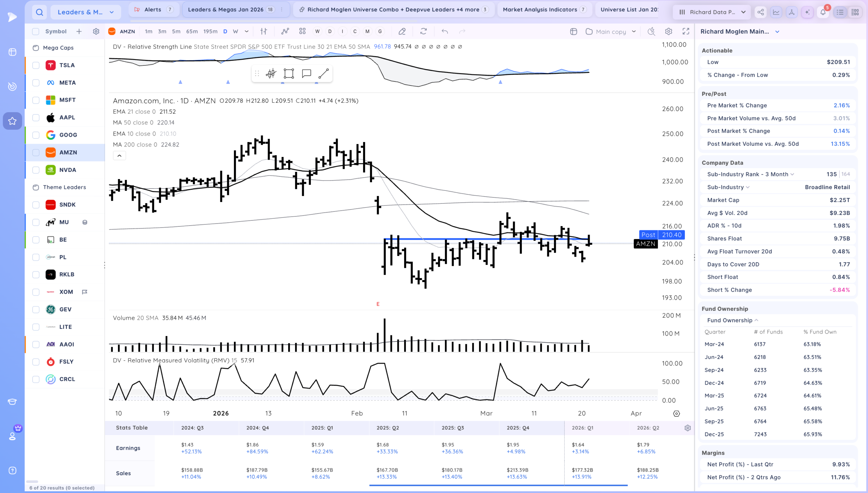Viewport: 868px width, 493px height.
Task: Open the share icon in top bar
Action: coord(761,12)
